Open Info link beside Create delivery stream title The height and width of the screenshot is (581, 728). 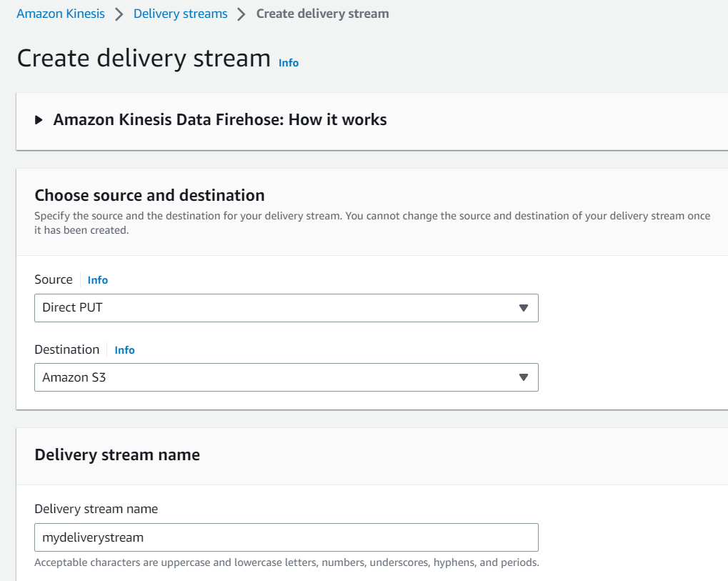coord(289,63)
